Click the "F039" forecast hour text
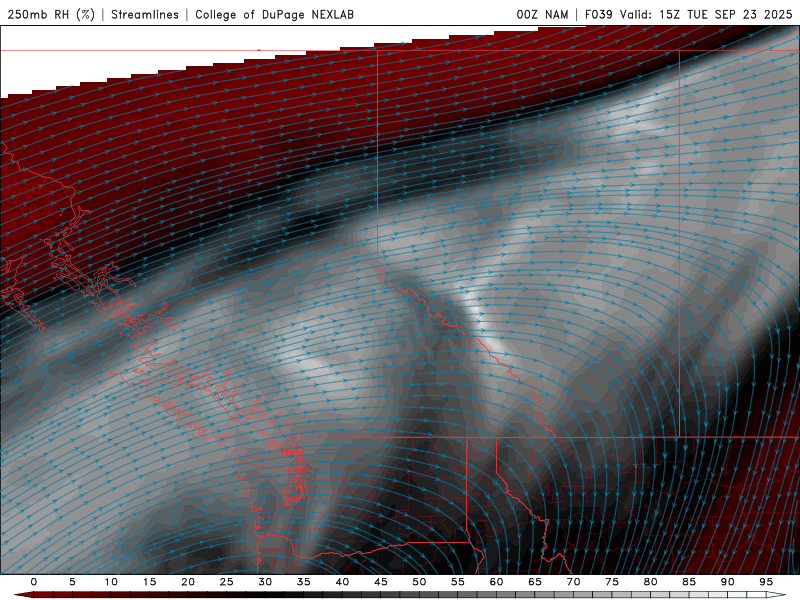The image size is (800, 600). tap(598, 15)
